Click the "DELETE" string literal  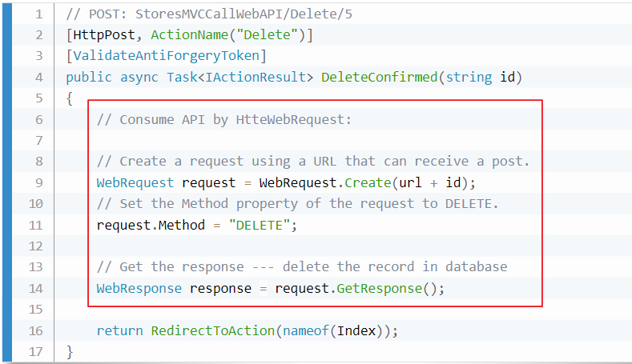259,225
